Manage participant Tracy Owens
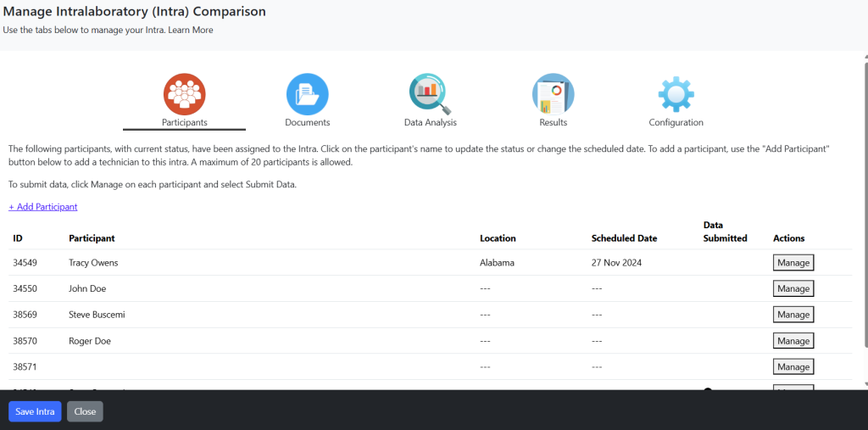The image size is (868, 430). (793, 263)
